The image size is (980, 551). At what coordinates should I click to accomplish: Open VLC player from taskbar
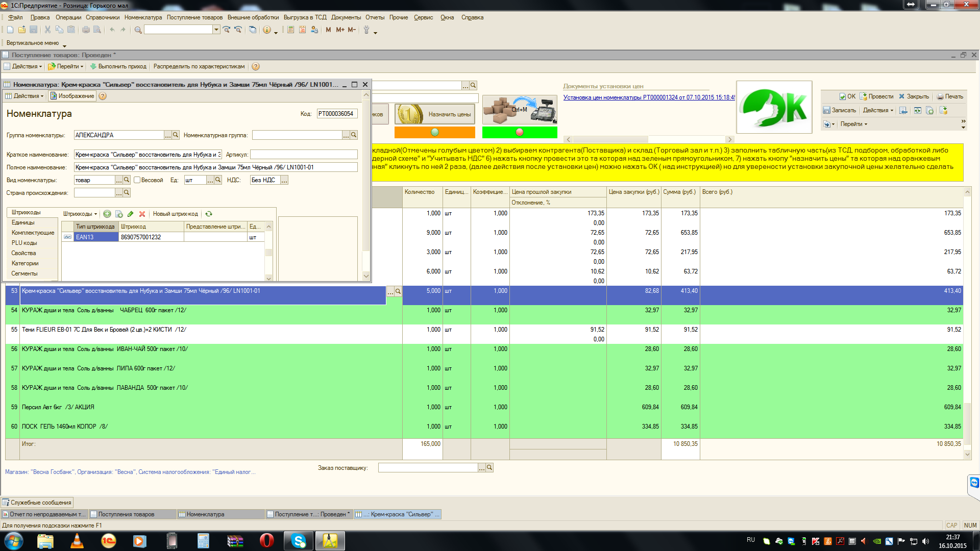[x=77, y=541]
